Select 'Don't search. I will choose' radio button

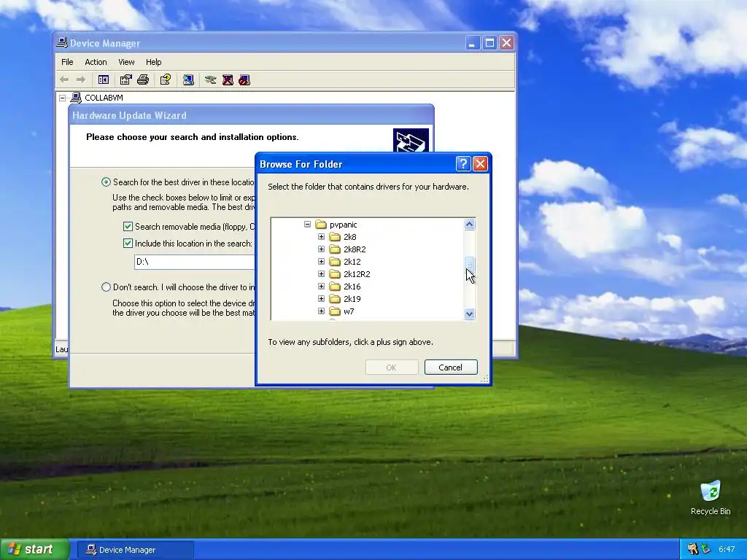point(106,287)
